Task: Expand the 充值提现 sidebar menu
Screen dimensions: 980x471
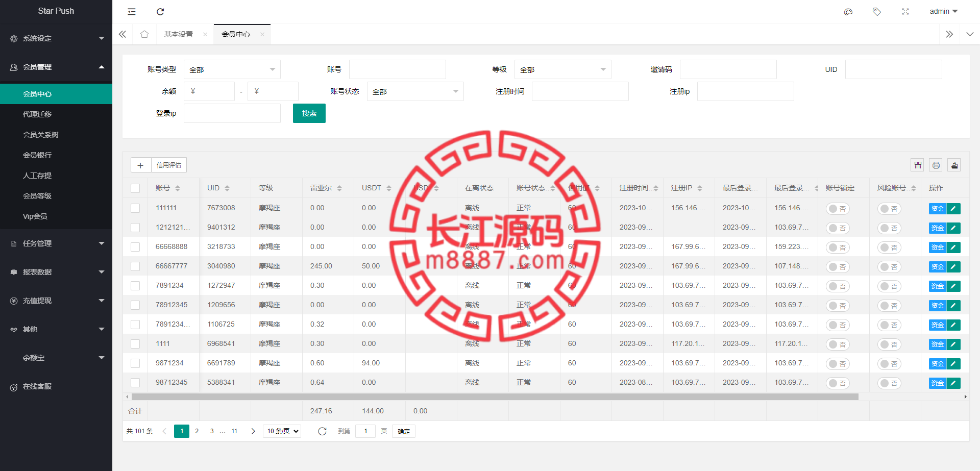Action: (56, 301)
